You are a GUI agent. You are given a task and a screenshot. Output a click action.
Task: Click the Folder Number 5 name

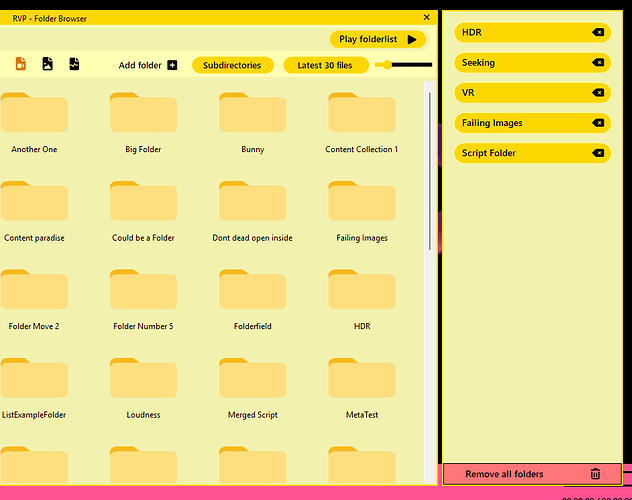tap(143, 326)
